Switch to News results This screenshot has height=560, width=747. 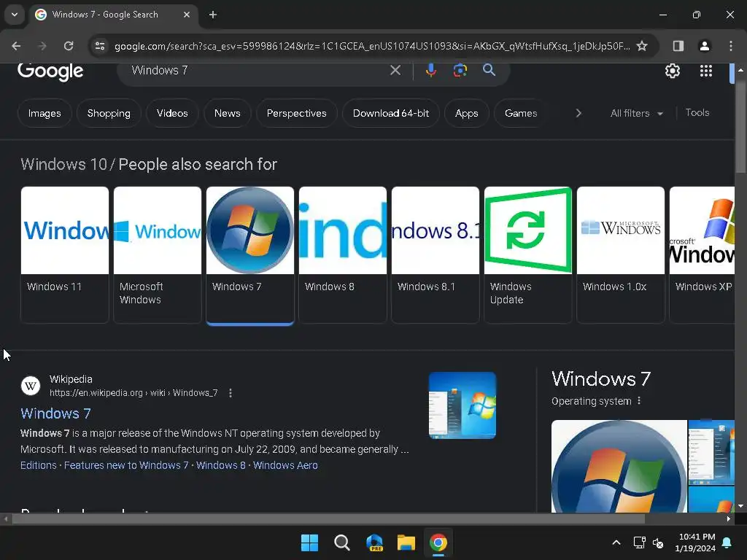click(x=228, y=113)
